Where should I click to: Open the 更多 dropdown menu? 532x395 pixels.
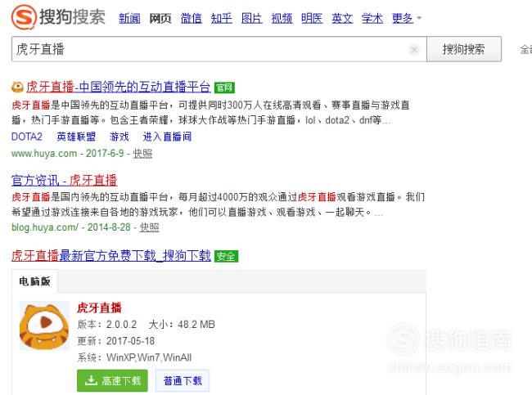[407, 18]
